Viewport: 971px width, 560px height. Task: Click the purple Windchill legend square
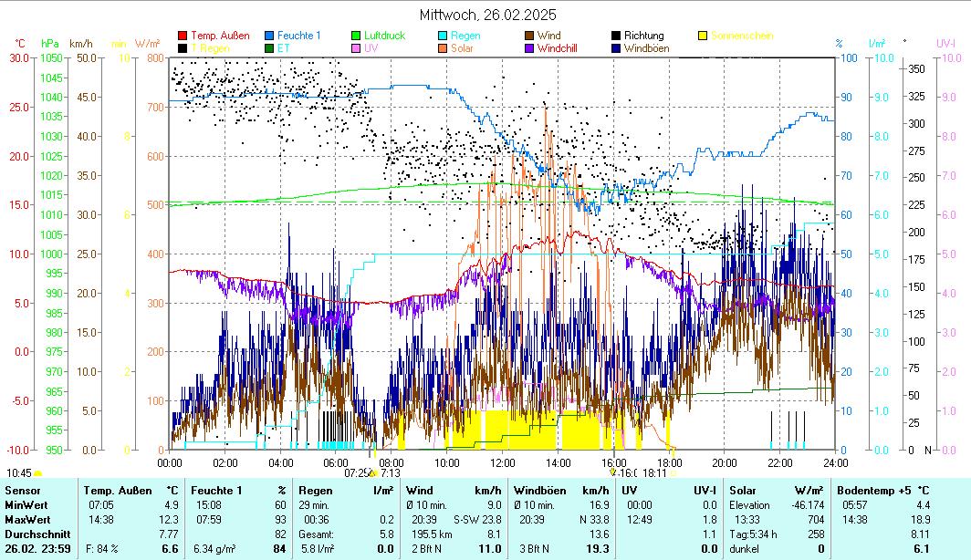[x=529, y=47]
